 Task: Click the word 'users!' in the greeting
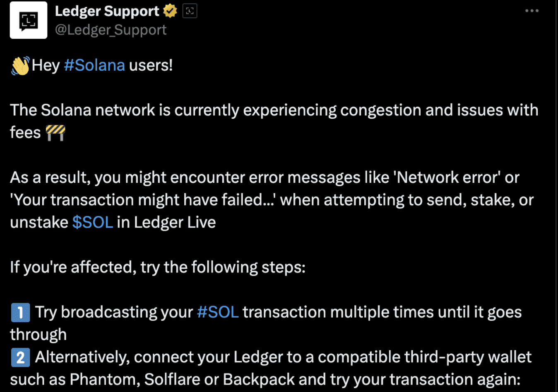(x=151, y=65)
